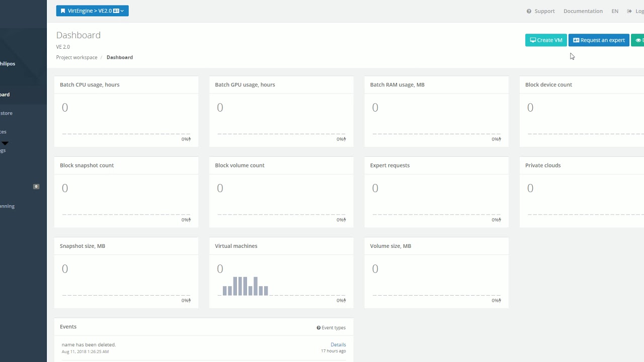Open Details for the deleted event
Image resolution: width=644 pixels, height=362 pixels.
(x=338, y=344)
